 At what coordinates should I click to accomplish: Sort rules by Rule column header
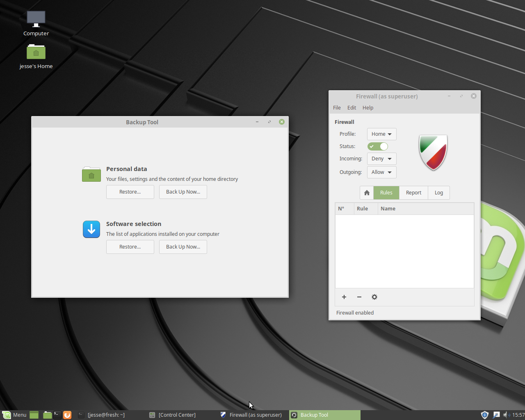(365, 209)
